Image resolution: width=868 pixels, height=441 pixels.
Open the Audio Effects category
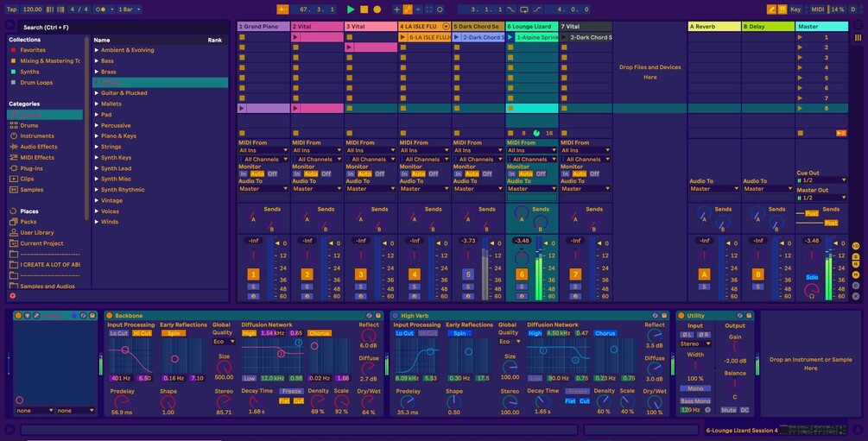point(39,147)
